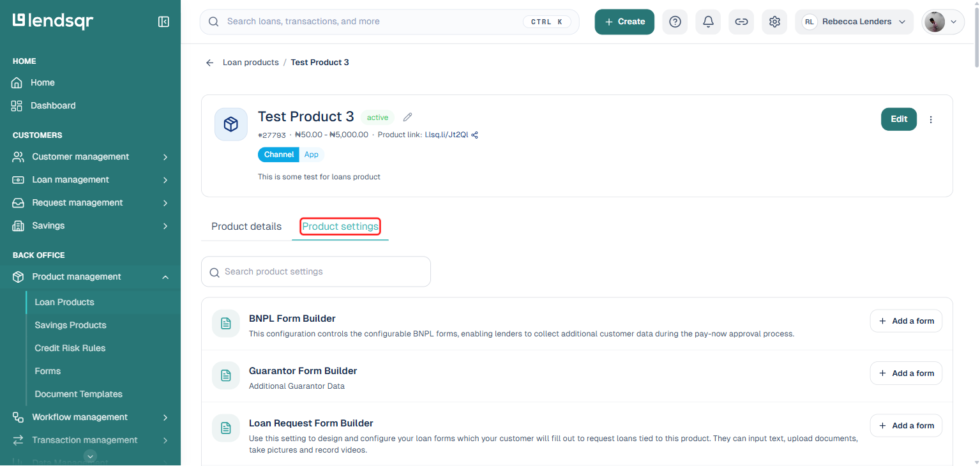Open Dashboard in the sidebar
This screenshot has width=980, height=466.
pyautogui.click(x=90, y=105)
